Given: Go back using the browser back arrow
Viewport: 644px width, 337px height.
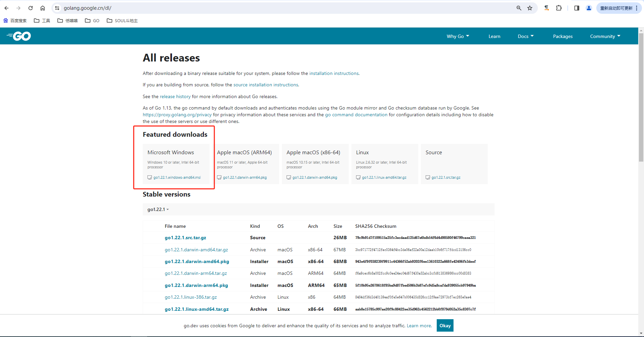Looking at the screenshot, I should (7, 8).
